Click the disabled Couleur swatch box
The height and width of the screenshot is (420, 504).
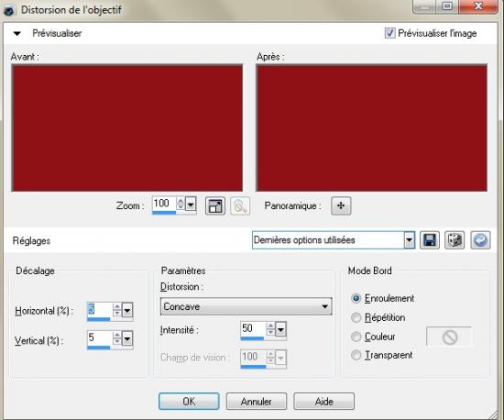click(x=449, y=337)
